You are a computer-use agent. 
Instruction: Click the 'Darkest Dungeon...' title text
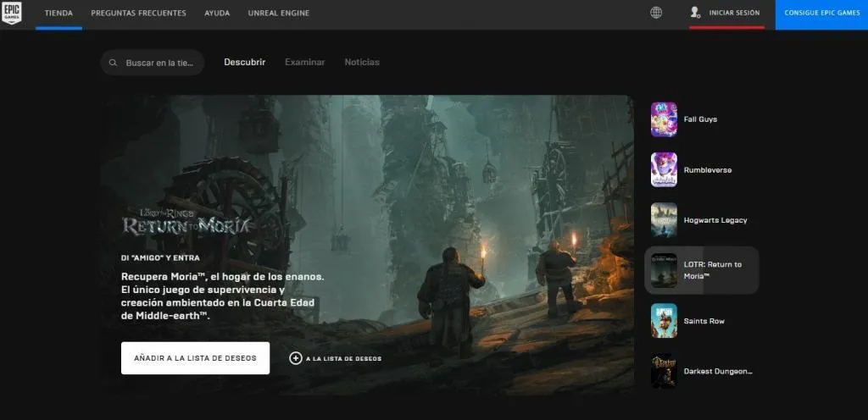(x=718, y=372)
